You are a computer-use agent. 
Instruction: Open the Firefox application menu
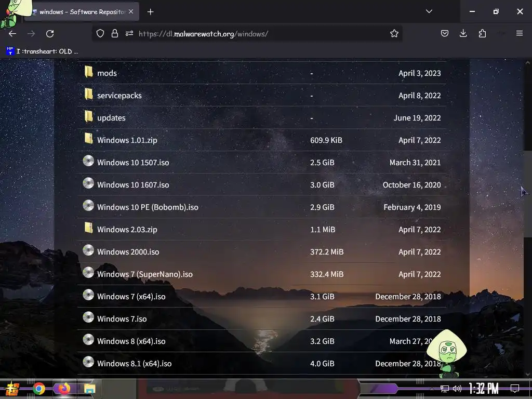(519, 33)
